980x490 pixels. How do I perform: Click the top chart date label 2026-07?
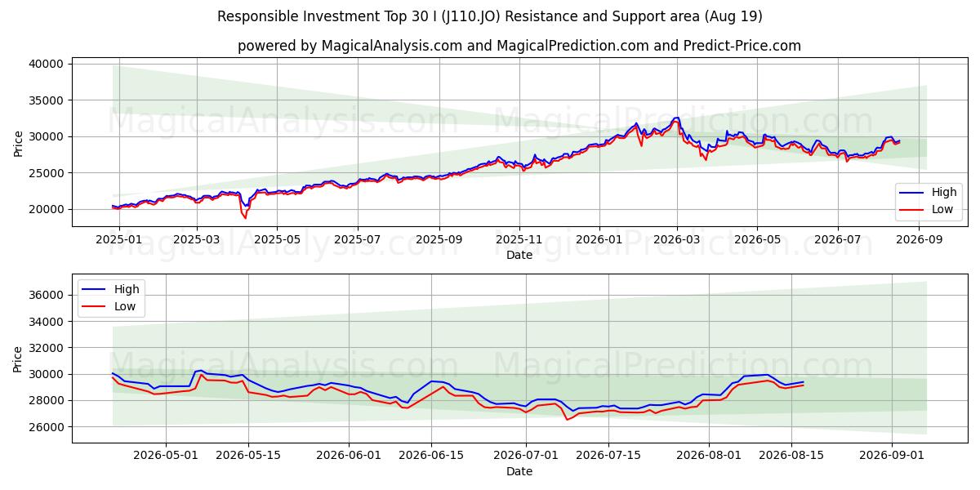click(838, 240)
